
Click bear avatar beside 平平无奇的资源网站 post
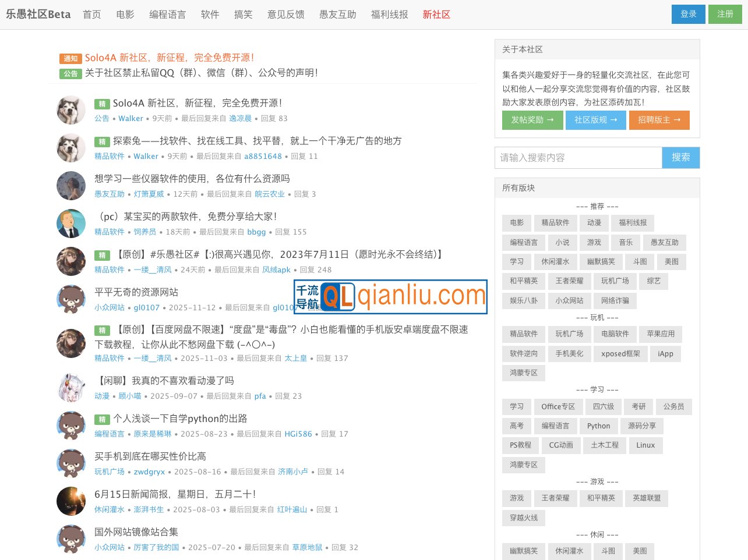[71, 299]
